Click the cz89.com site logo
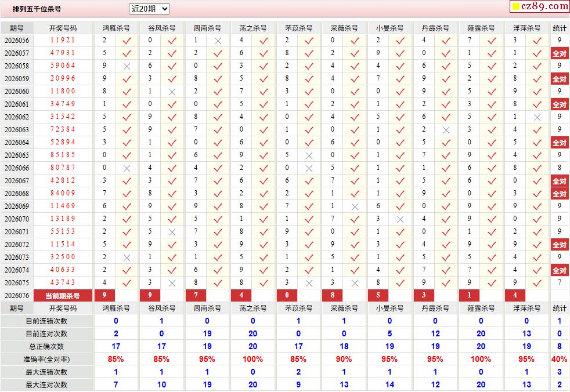 [x=540, y=6]
